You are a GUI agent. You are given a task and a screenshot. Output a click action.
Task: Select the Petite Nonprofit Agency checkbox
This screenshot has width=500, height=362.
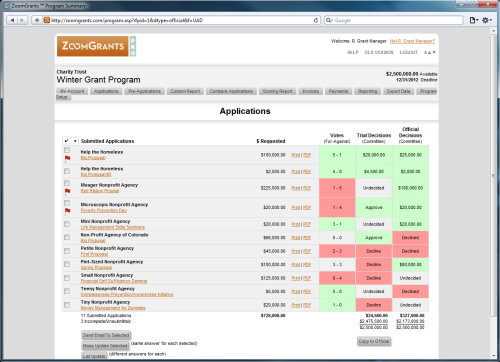(67, 251)
